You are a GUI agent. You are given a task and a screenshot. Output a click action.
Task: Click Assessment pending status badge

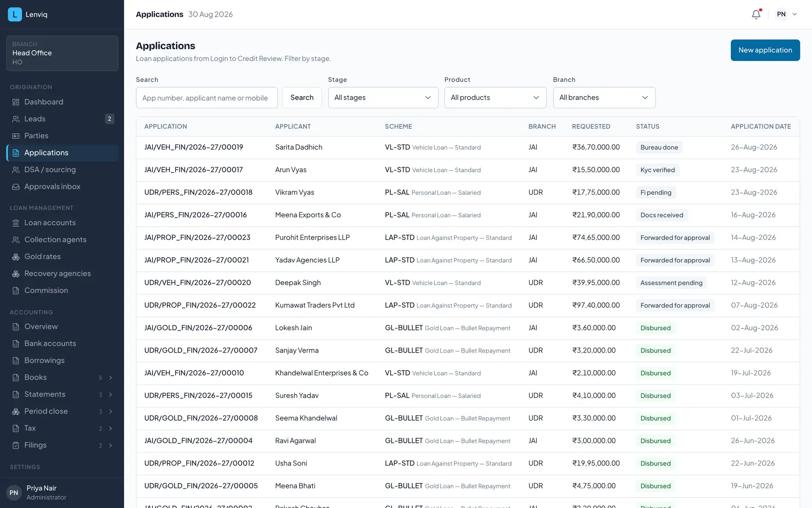tap(671, 283)
